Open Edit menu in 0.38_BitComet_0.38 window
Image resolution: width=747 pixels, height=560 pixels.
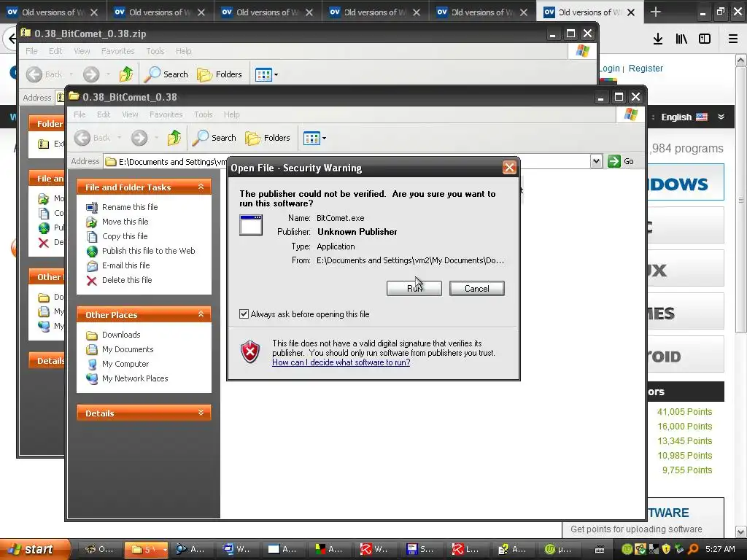(104, 114)
